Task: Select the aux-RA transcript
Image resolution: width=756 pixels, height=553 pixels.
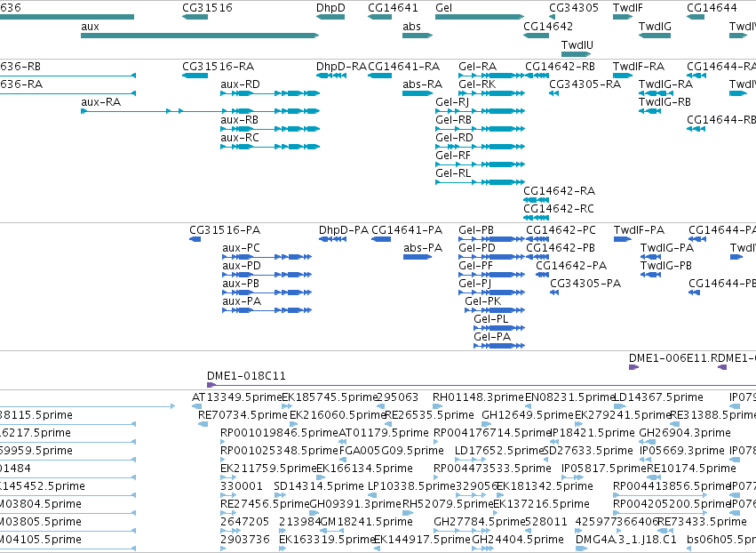Action: (x=200, y=111)
